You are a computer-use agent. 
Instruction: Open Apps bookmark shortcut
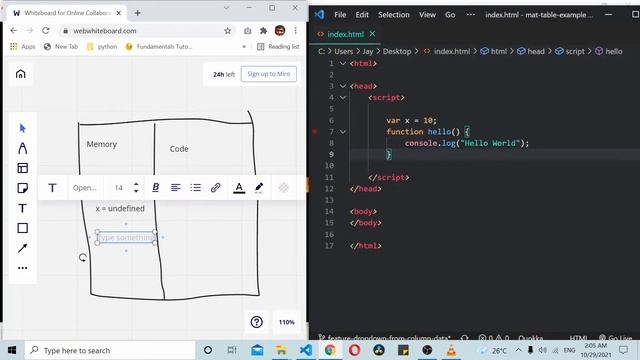(23, 47)
